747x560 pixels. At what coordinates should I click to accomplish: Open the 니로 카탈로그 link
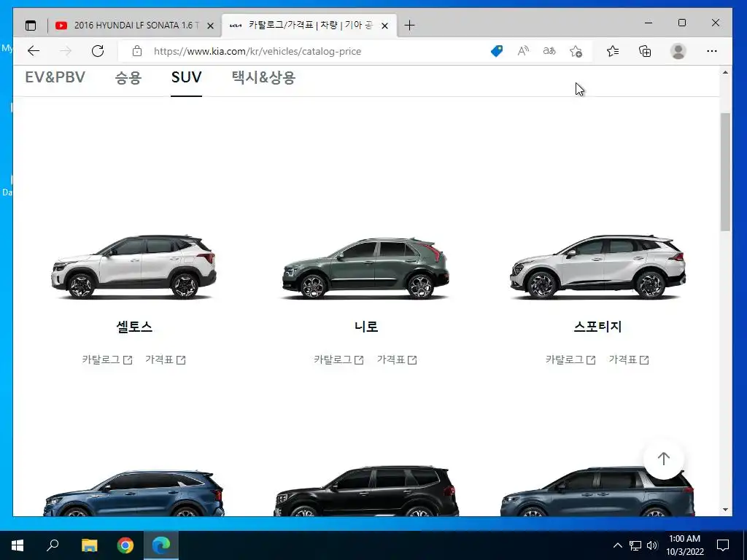point(338,359)
